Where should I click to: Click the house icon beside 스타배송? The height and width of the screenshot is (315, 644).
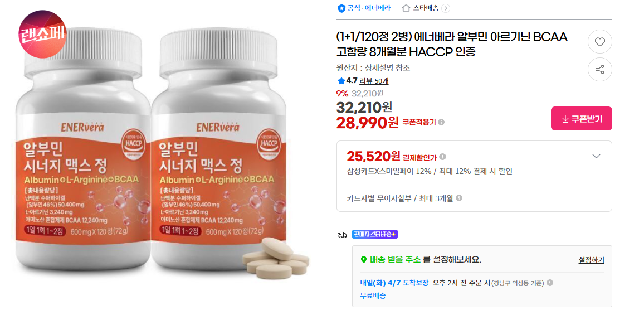pyautogui.click(x=406, y=8)
